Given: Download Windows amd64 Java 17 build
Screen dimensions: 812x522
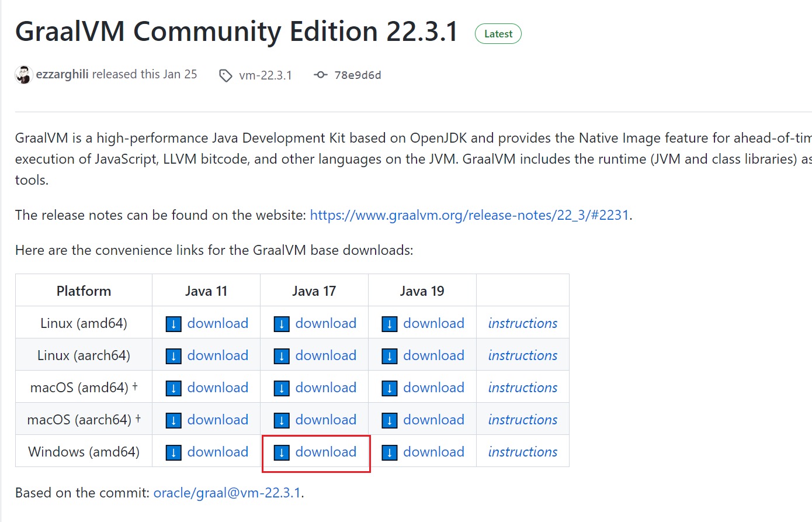Looking at the screenshot, I should (325, 452).
